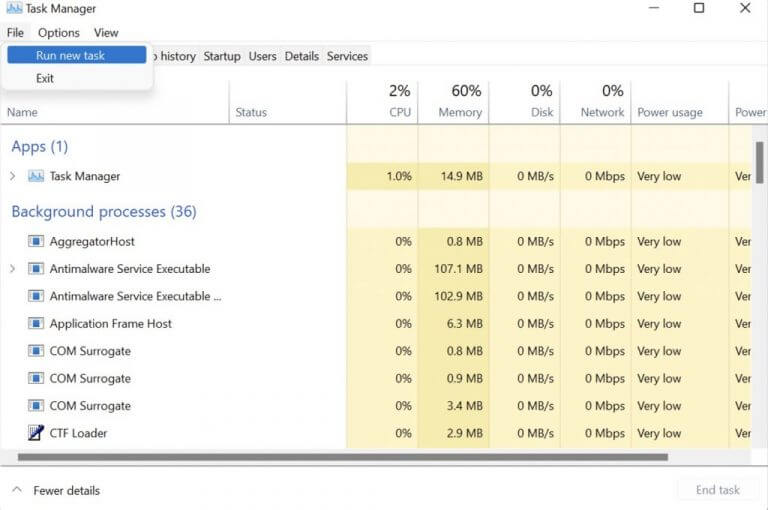Click the 3.4 MB memory value

point(464,406)
